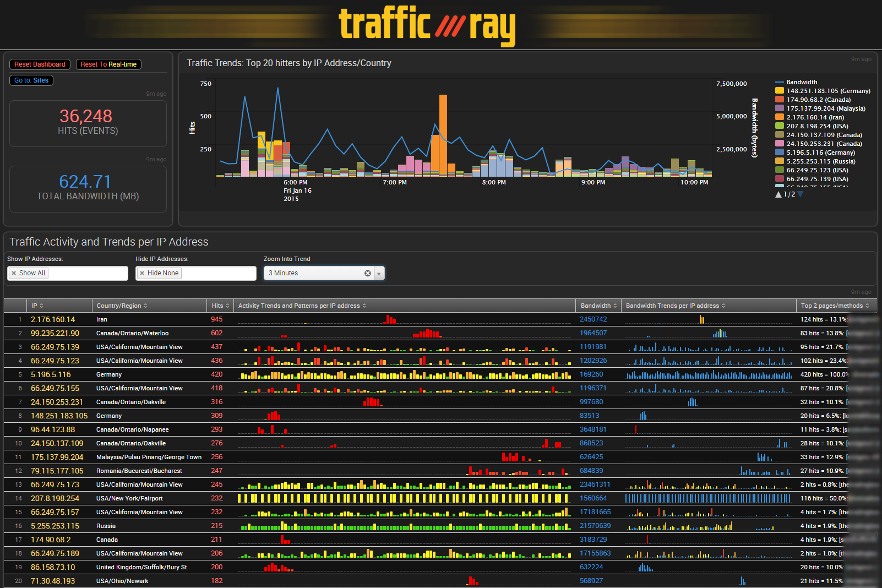Click the Reset Dashboard button
882x588 pixels.
click(x=40, y=64)
